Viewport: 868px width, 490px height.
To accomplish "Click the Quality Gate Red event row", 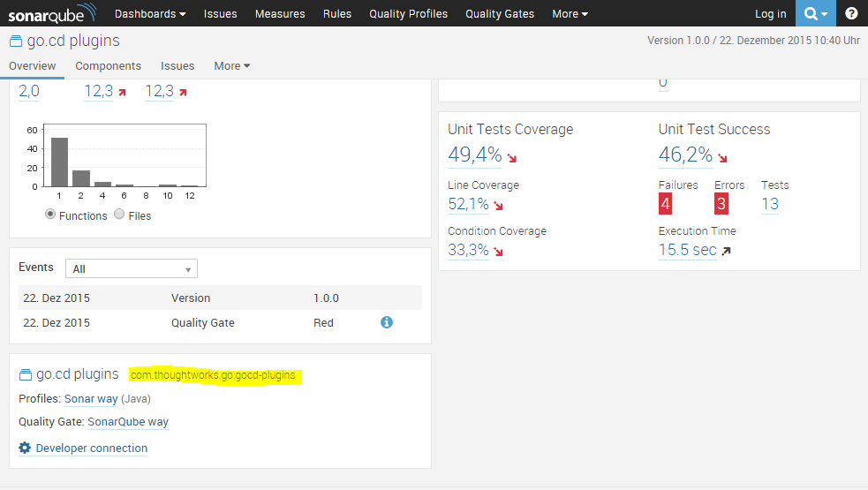I will pos(221,323).
